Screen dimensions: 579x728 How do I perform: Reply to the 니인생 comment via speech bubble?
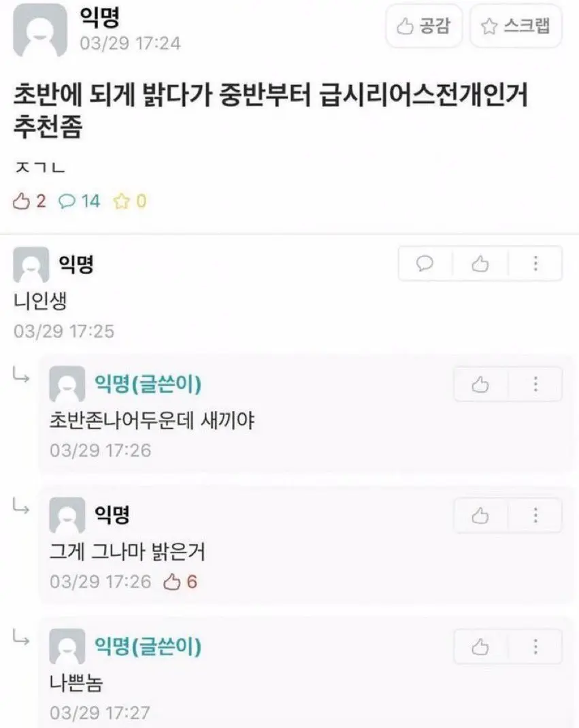pos(425,263)
